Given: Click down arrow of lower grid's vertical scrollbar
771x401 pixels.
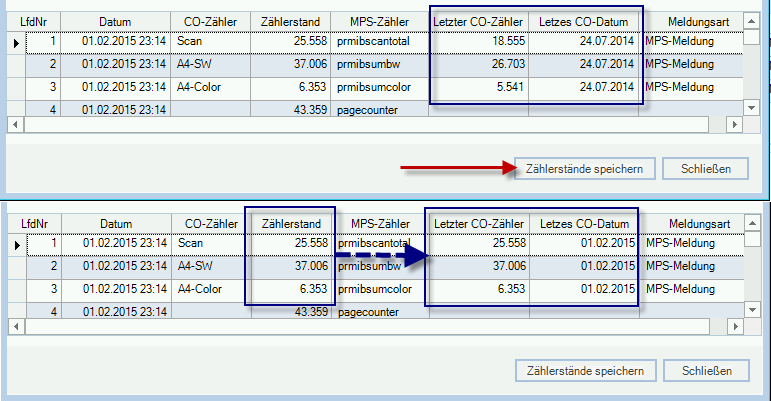Looking at the screenshot, I should pyautogui.click(x=753, y=310).
